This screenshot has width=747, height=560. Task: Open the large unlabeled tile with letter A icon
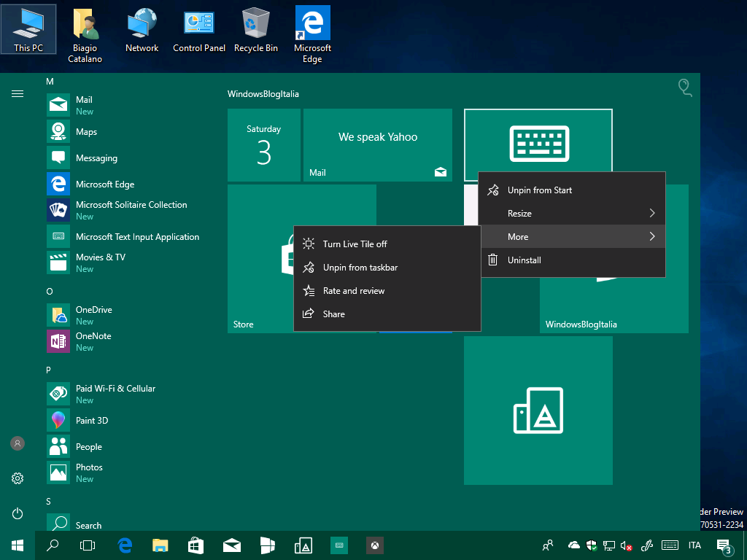point(538,411)
